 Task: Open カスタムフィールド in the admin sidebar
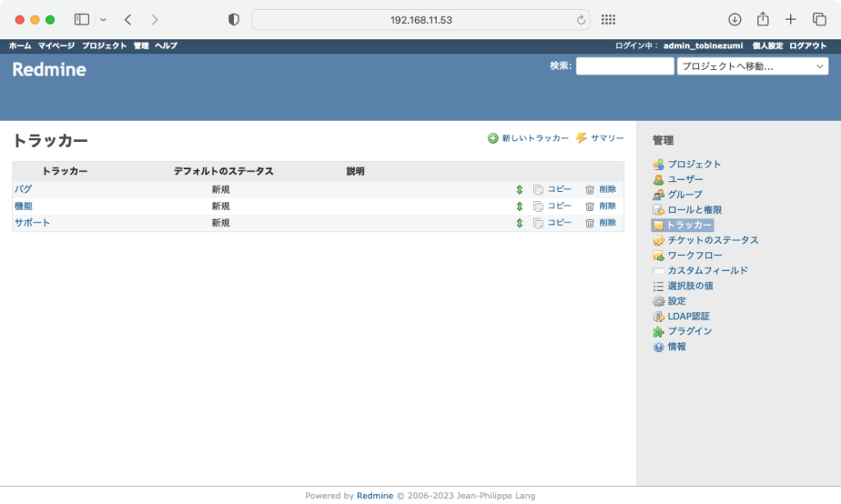tap(707, 271)
